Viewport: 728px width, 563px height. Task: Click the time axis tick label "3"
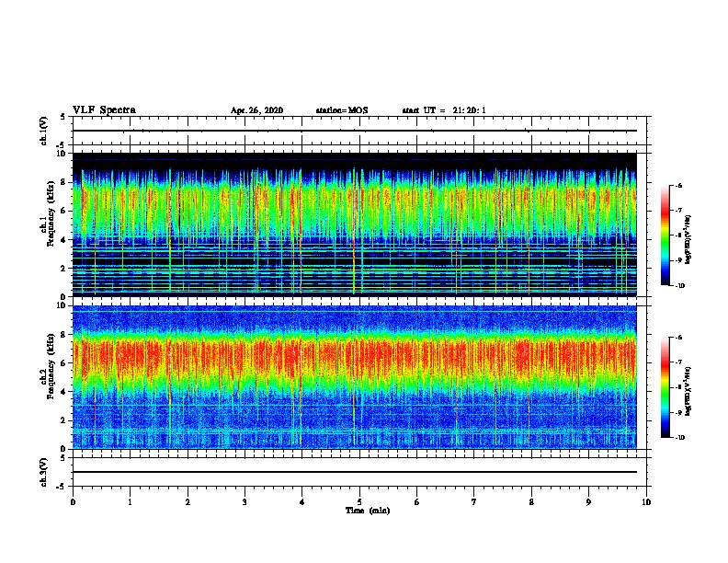coord(245,502)
